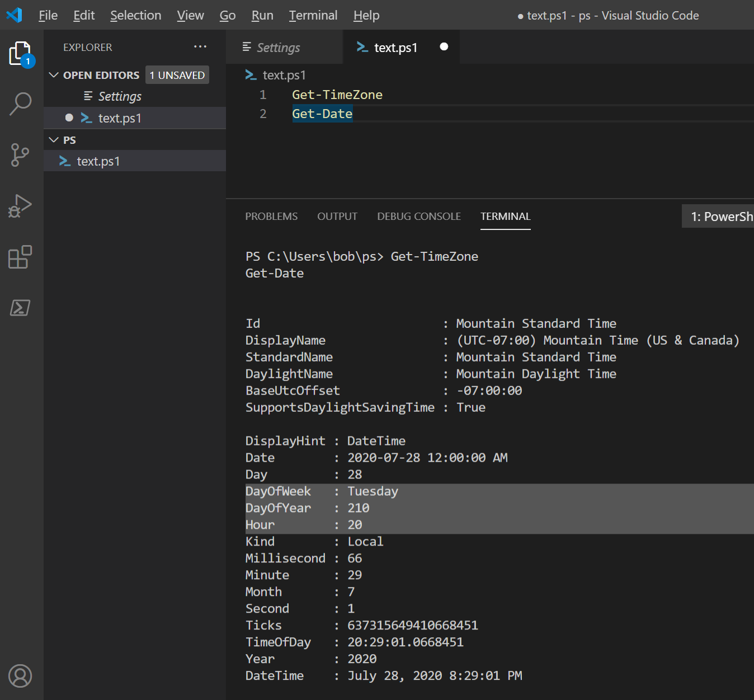This screenshot has height=700, width=754.
Task: Collapse the PS folder section
Action: point(54,139)
